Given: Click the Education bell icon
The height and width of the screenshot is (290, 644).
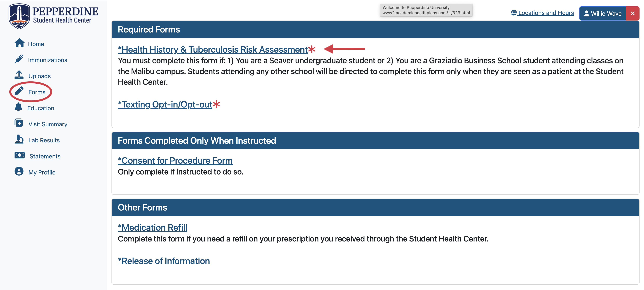Looking at the screenshot, I should 18,107.
